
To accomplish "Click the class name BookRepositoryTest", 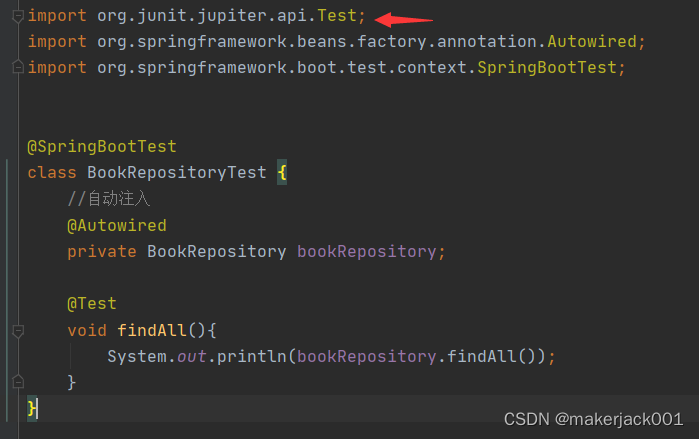I will tap(177, 172).
